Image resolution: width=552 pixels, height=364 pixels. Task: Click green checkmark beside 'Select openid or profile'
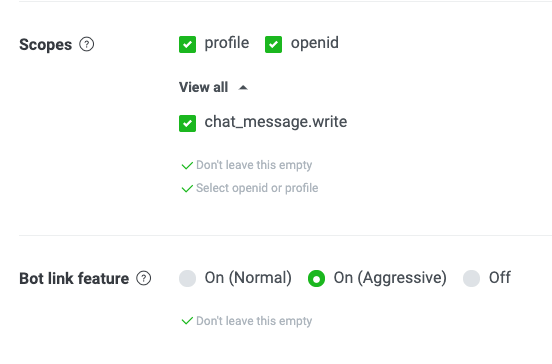[x=187, y=188]
